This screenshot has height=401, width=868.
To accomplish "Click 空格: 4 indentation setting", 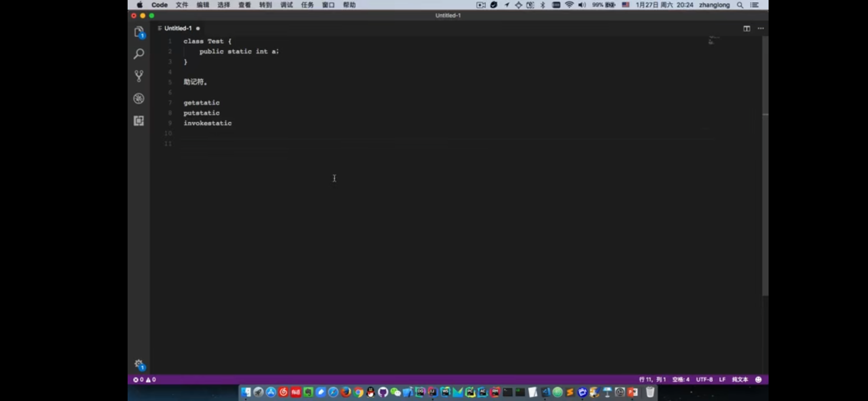I will [x=681, y=379].
